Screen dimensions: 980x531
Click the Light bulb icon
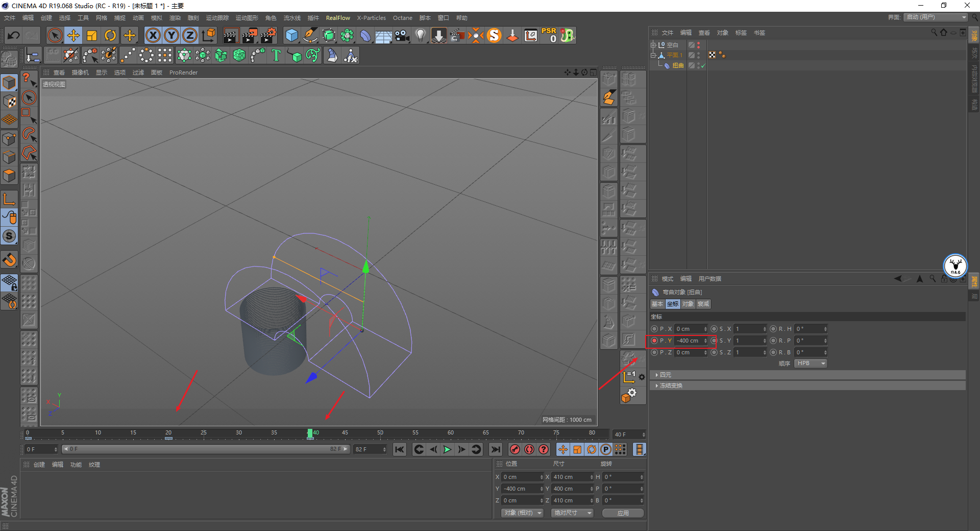pyautogui.click(x=420, y=35)
